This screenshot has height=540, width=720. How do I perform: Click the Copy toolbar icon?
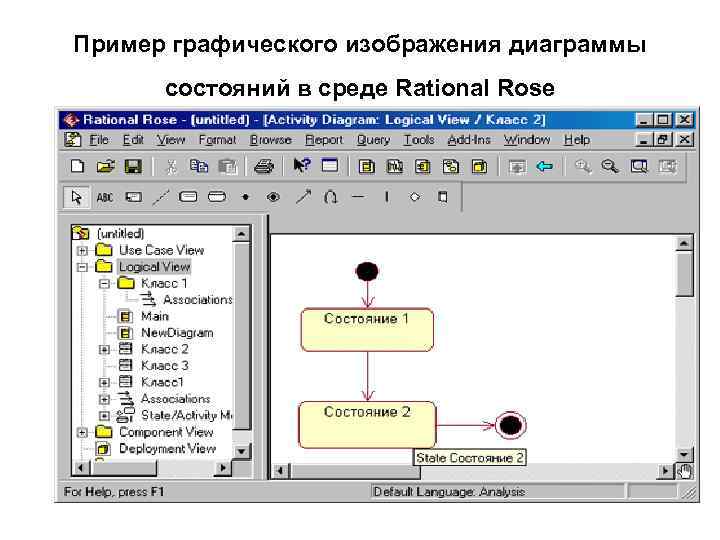point(199,166)
